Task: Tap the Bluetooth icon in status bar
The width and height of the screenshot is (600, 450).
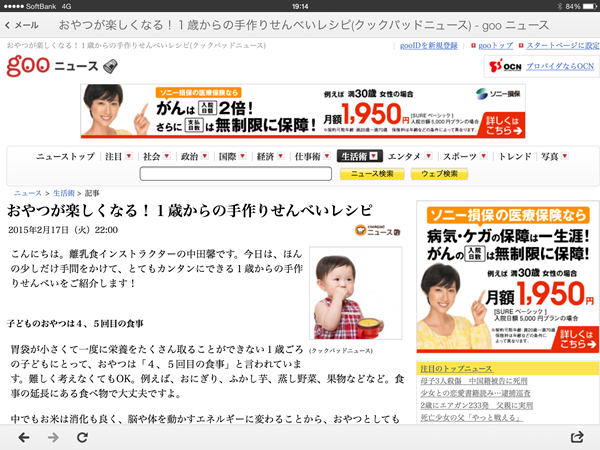Action: (559, 7)
